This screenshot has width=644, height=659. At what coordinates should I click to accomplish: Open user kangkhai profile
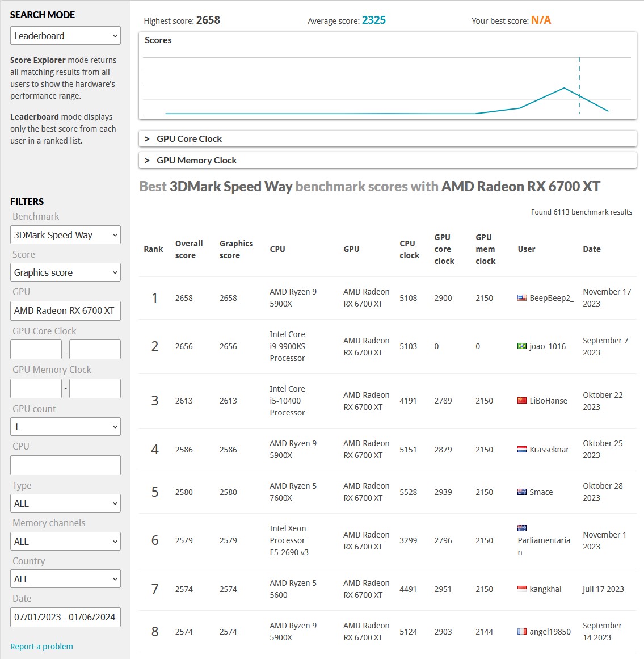[545, 589]
